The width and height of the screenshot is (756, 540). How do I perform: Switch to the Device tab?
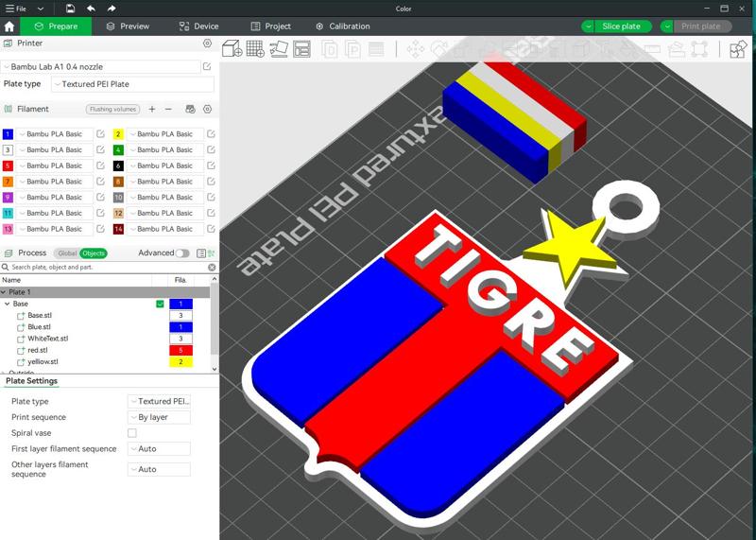pyautogui.click(x=198, y=26)
